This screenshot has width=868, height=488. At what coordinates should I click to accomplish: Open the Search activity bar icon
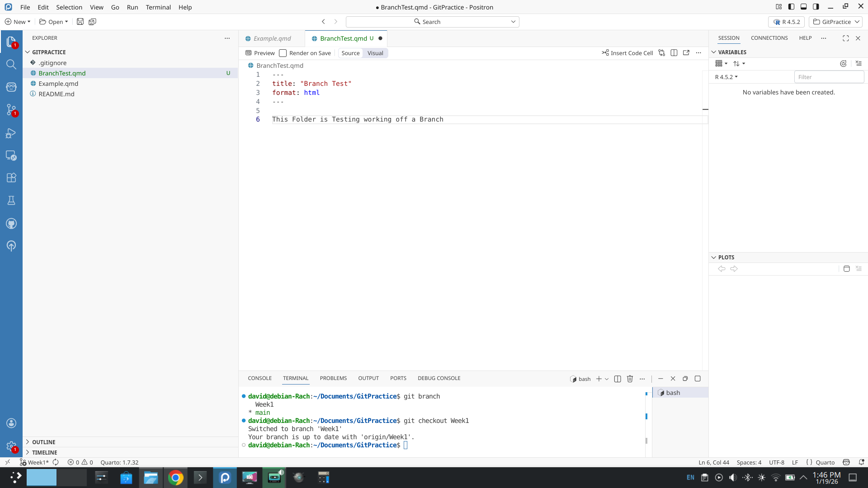11,64
